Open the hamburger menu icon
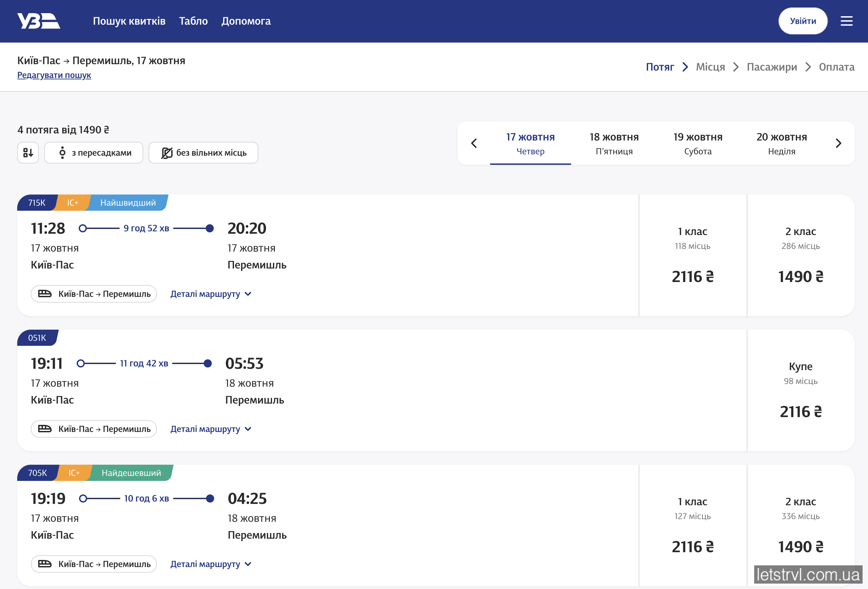The width and height of the screenshot is (868, 589). (846, 21)
